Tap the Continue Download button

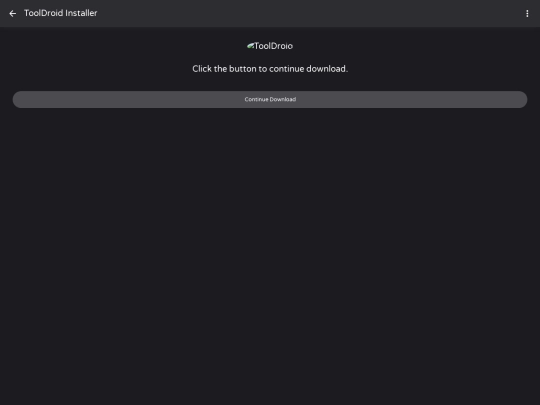270,100
